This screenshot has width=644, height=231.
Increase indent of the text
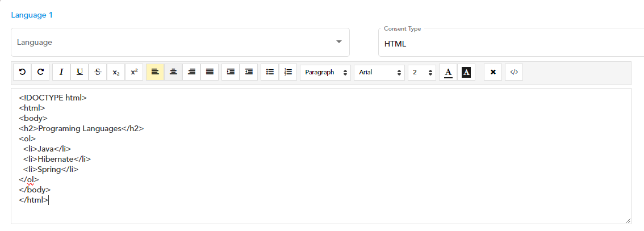point(231,72)
